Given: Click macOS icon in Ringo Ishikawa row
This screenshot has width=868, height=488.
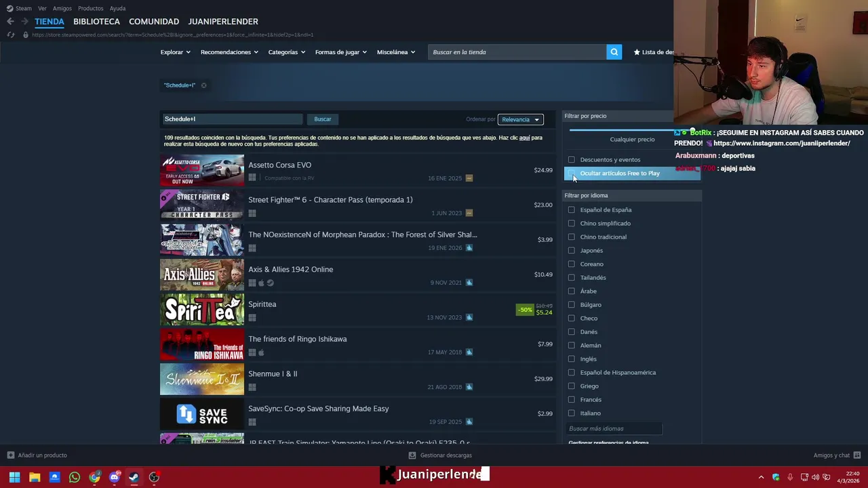Looking at the screenshot, I should point(261,352).
